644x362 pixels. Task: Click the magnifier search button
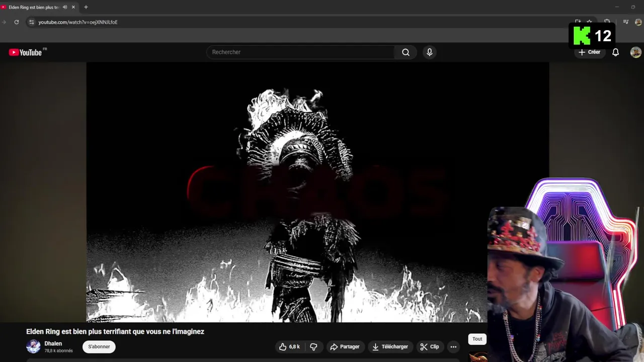(406, 52)
